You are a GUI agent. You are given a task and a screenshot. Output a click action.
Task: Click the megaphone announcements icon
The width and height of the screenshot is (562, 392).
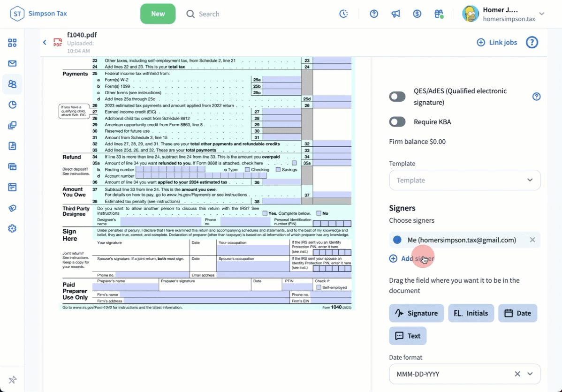pyautogui.click(x=395, y=14)
